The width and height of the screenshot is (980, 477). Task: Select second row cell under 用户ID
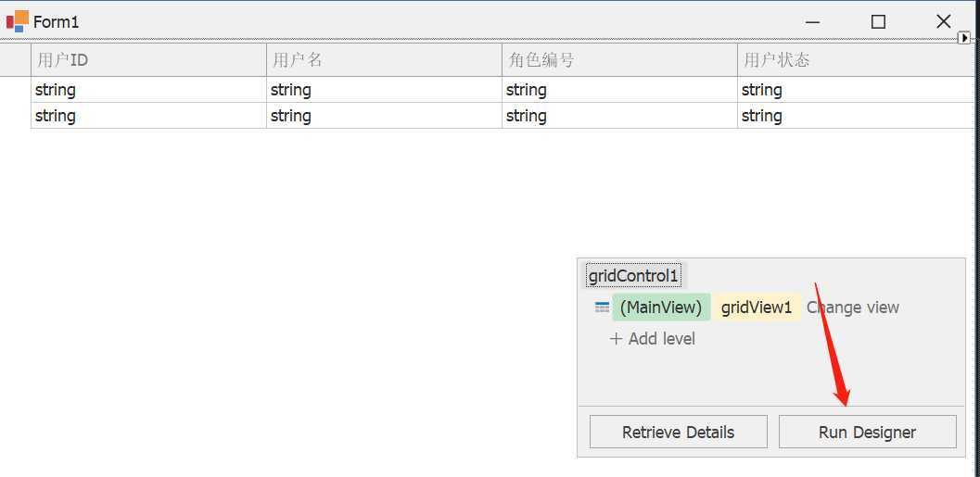[148, 116]
